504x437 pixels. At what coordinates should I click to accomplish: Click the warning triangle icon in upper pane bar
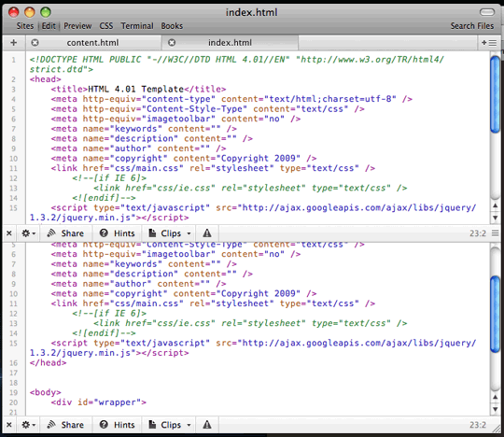click(207, 233)
